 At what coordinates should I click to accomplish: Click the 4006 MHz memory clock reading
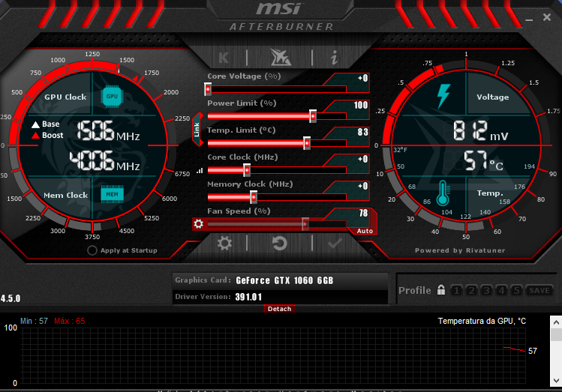(104, 160)
